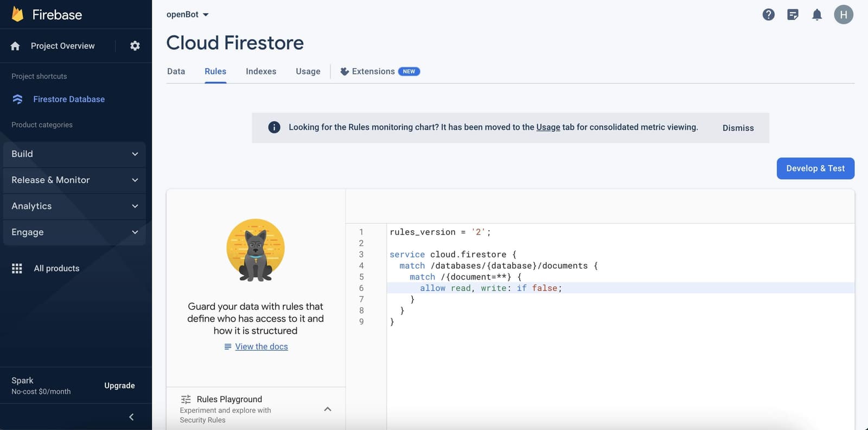Open the notifications bell
The image size is (868, 430).
[x=817, y=15]
